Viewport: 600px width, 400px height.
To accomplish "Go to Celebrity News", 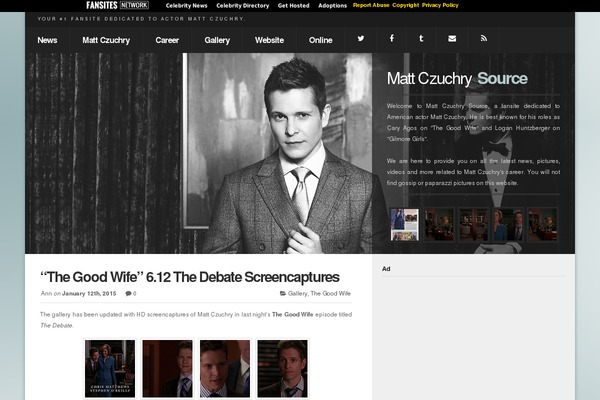I will click(186, 6).
